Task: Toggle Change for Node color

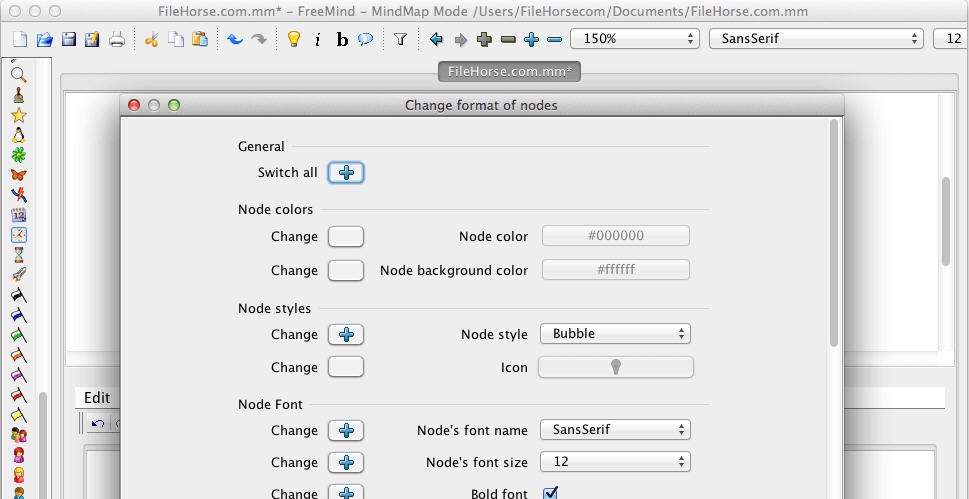Action: (x=346, y=237)
